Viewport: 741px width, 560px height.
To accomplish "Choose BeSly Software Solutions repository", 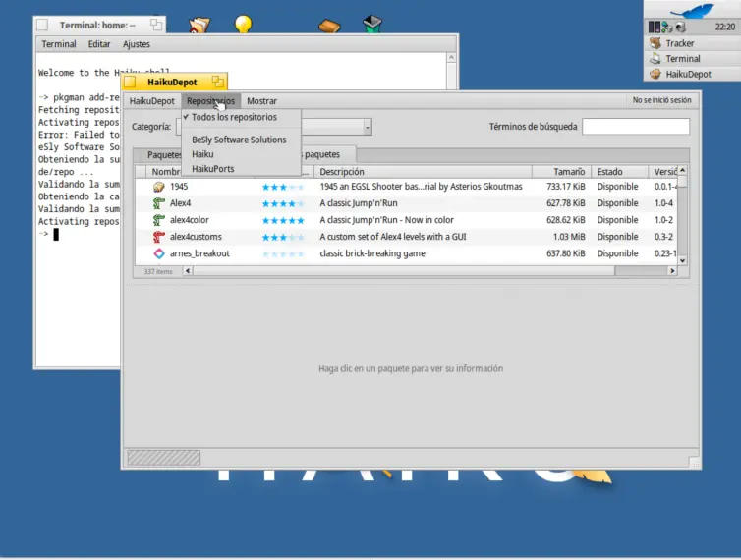I will [x=241, y=140].
